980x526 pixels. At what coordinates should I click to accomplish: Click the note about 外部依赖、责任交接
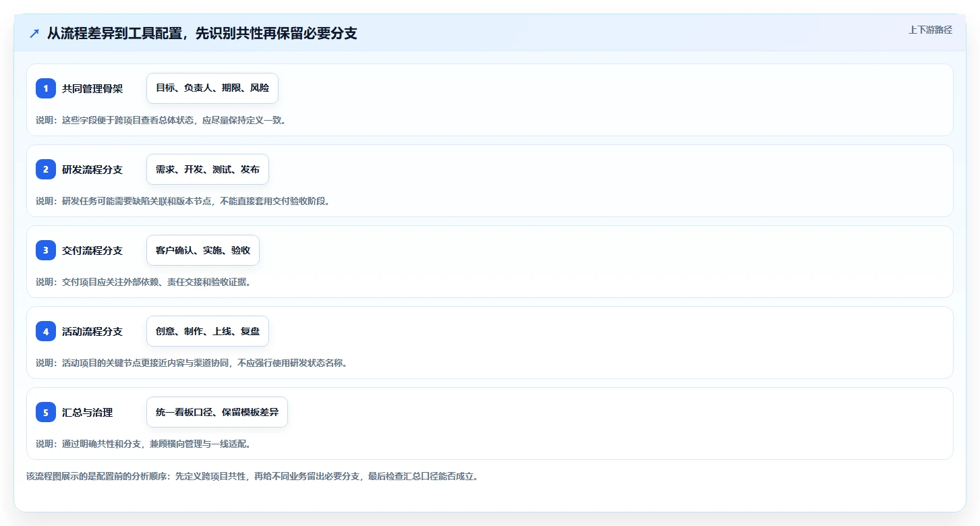(144, 282)
